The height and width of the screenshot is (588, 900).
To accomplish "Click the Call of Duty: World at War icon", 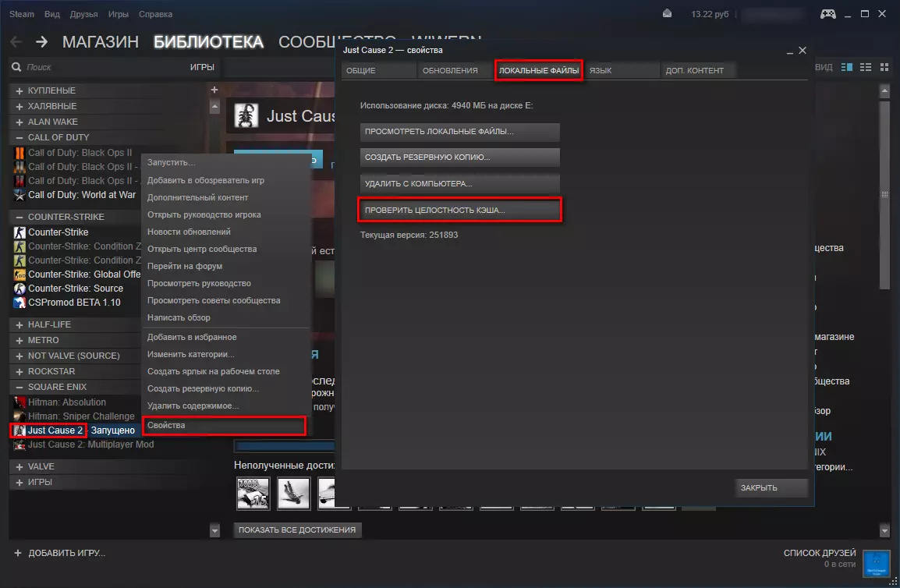I will (x=19, y=195).
